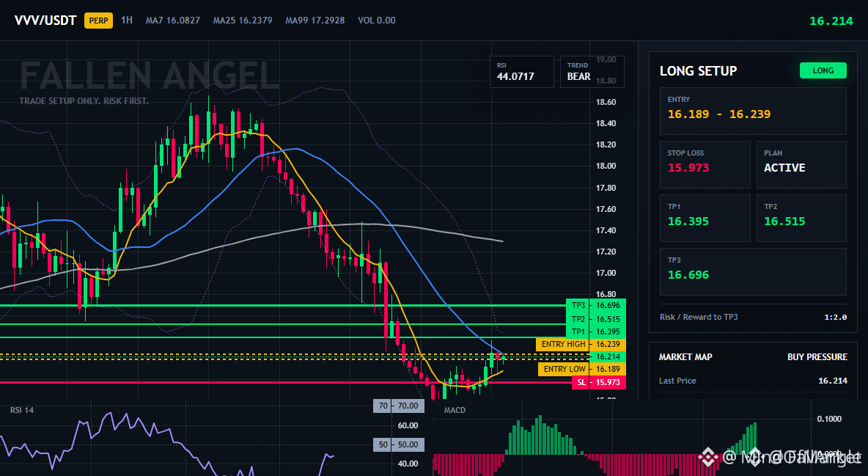Click the VVV/USDT pair name
This screenshot has height=476, width=868.
[45, 21]
